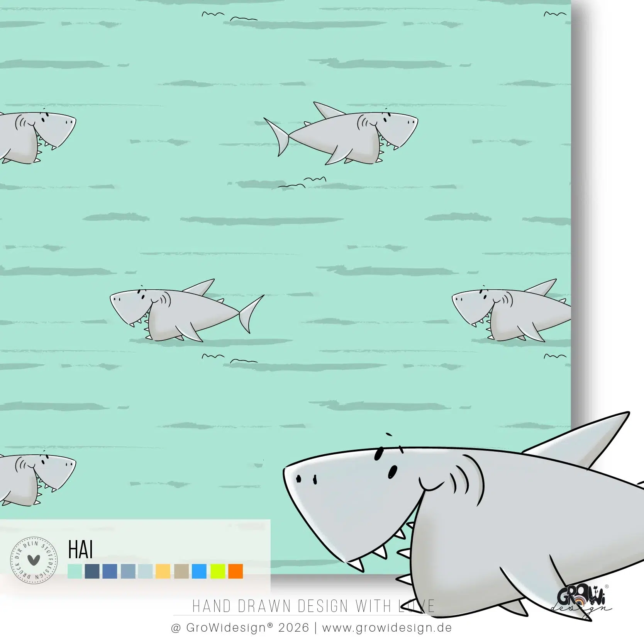
Task: Click the Hand Drawn Design With Love tagline
Action: [314, 606]
